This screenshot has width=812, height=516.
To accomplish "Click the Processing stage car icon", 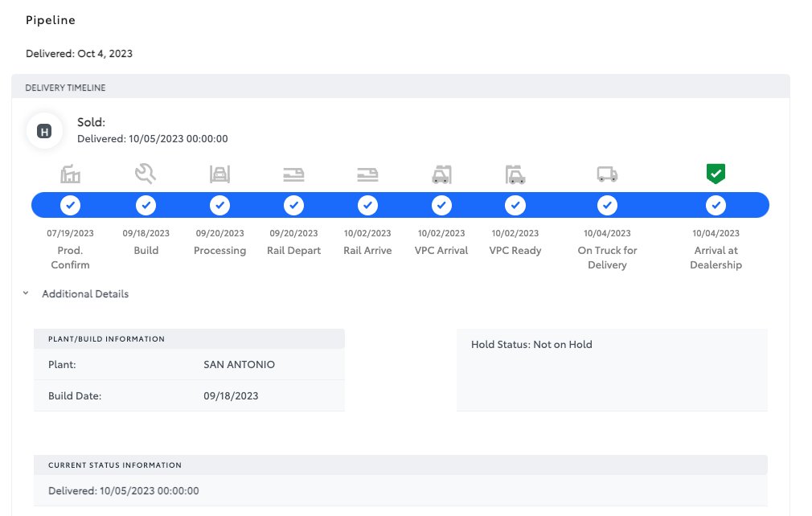I will click(x=219, y=174).
